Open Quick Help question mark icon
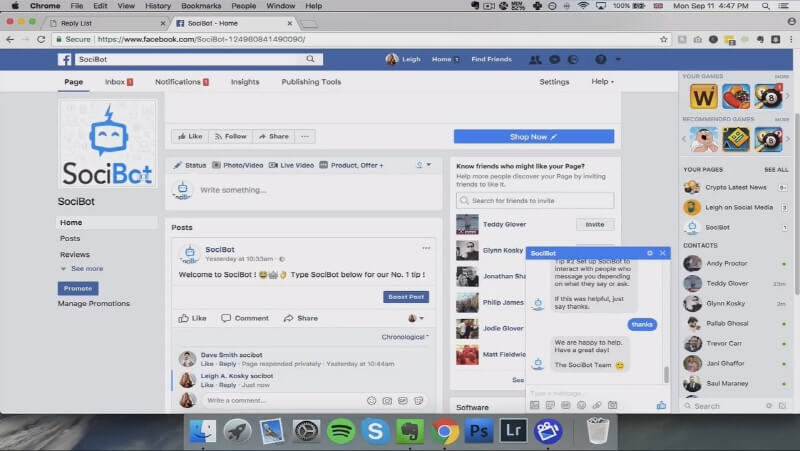Viewport: 800px width, 451px height. pyautogui.click(x=601, y=60)
